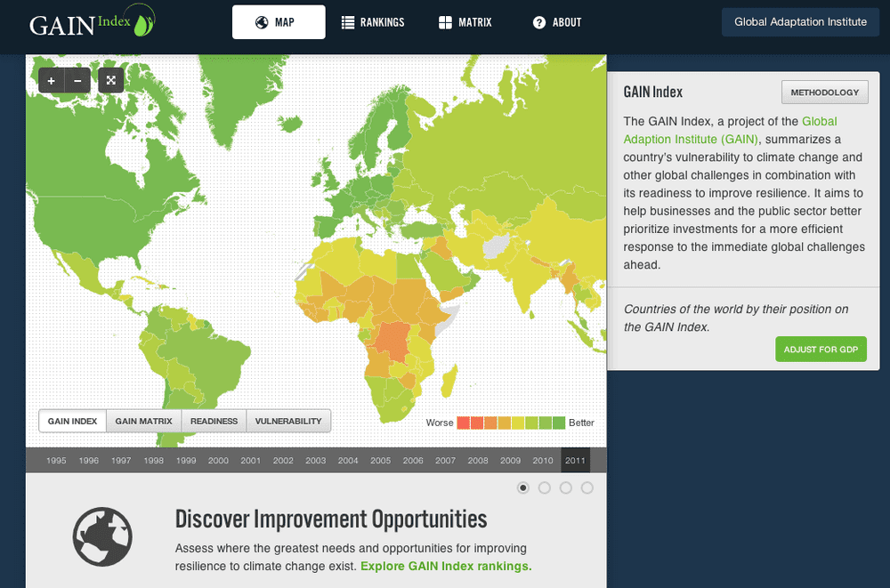Image resolution: width=890 pixels, height=588 pixels.
Task: Zoom out of the map with minus button
Action: pos(77,81)
